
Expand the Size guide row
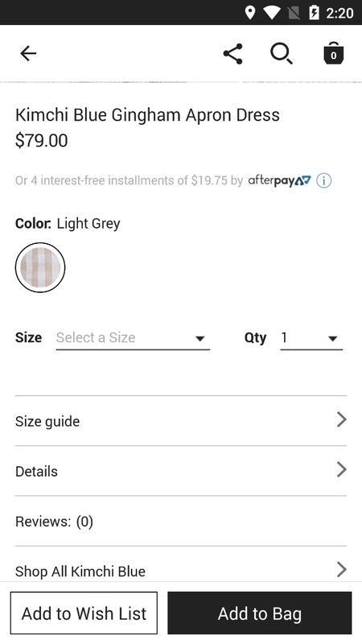point(181,420)
